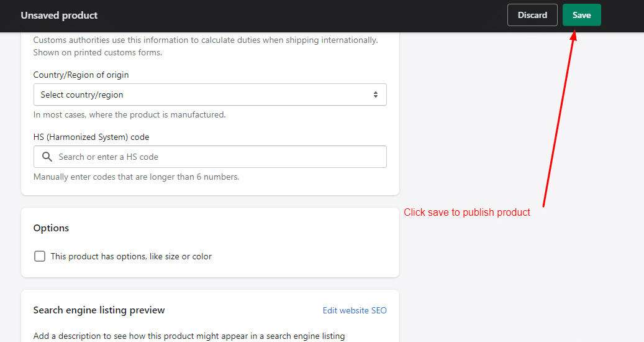
Task: Click the green Save button
Action: click(581, 15)
